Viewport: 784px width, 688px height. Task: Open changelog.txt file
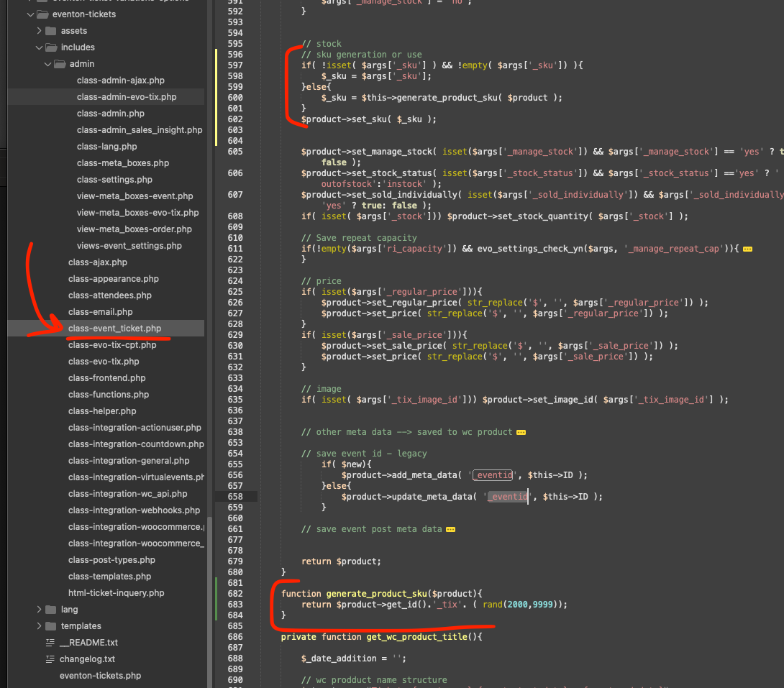coord(87,659)
